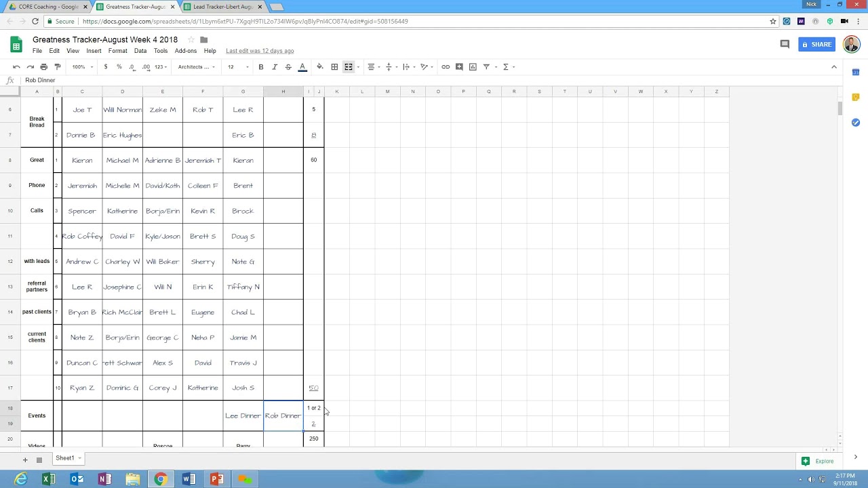This screenshot has height=488, width=868.
Task: Switch to the Lead Tracker browser tab
Action: tap(223, 7)
